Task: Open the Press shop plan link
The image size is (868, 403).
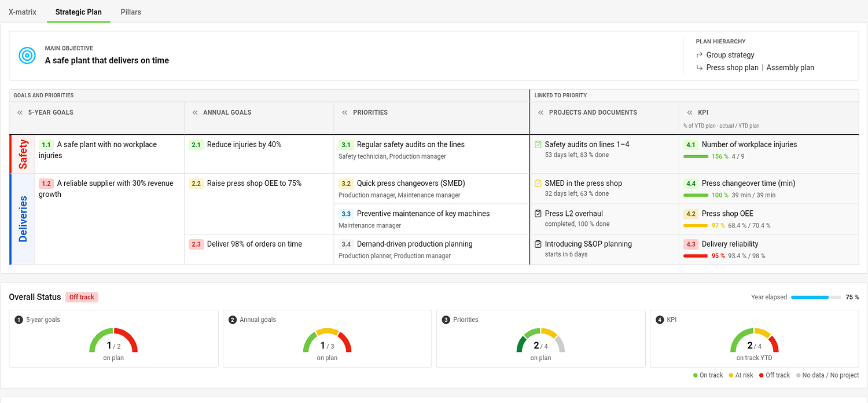Action: [x=732, y=68]
